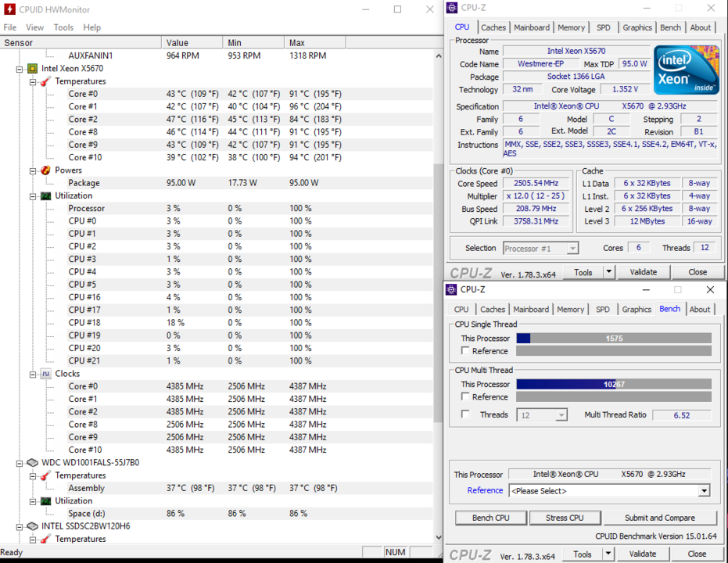Click the Sensor column header in HWMonitor
Viewport: 728px width, 563px height.
(81, 43)
